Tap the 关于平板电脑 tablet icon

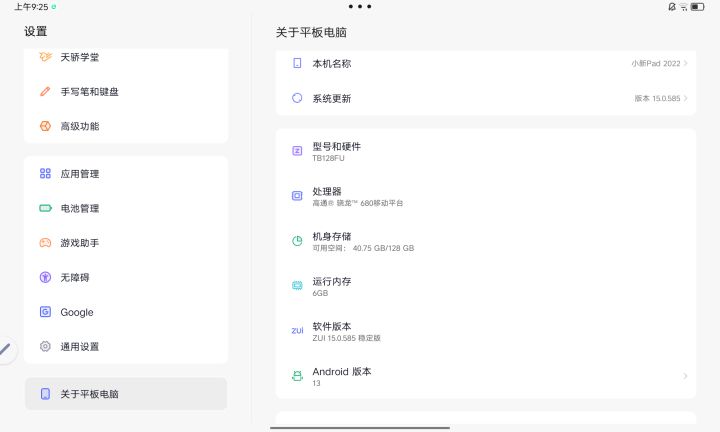click(45, 393)
